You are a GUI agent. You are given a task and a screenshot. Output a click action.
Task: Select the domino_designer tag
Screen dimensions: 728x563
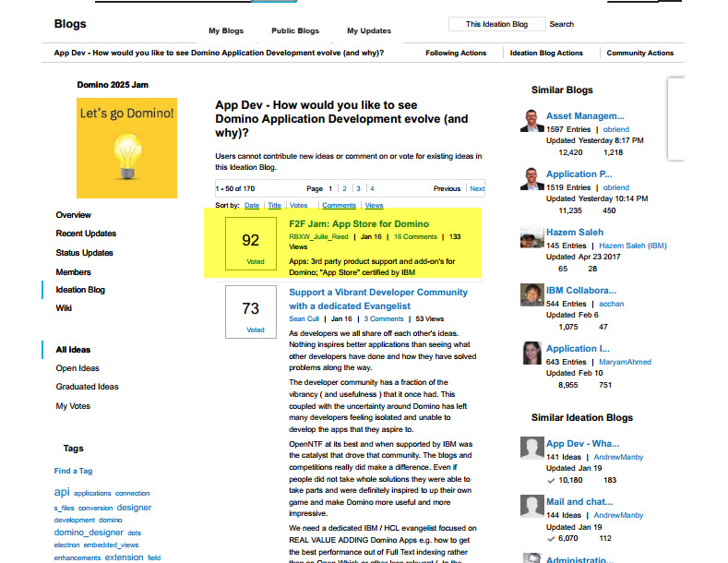pos(89,533)
